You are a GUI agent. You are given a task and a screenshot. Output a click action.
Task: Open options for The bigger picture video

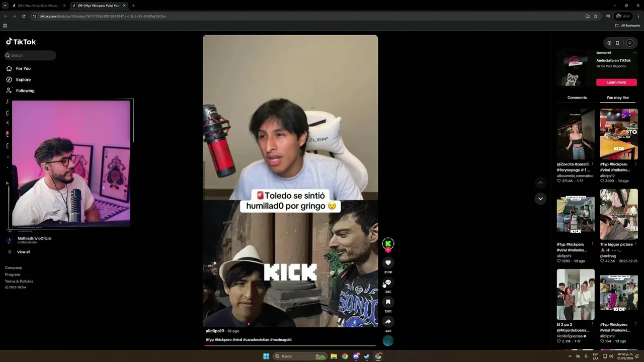pyautogui.click(x=635, y=244)
